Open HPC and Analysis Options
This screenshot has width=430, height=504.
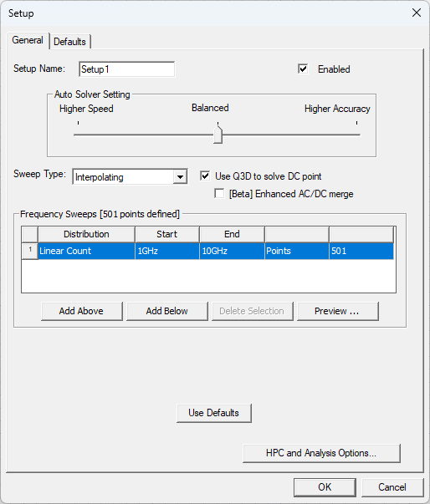(321, 453)
